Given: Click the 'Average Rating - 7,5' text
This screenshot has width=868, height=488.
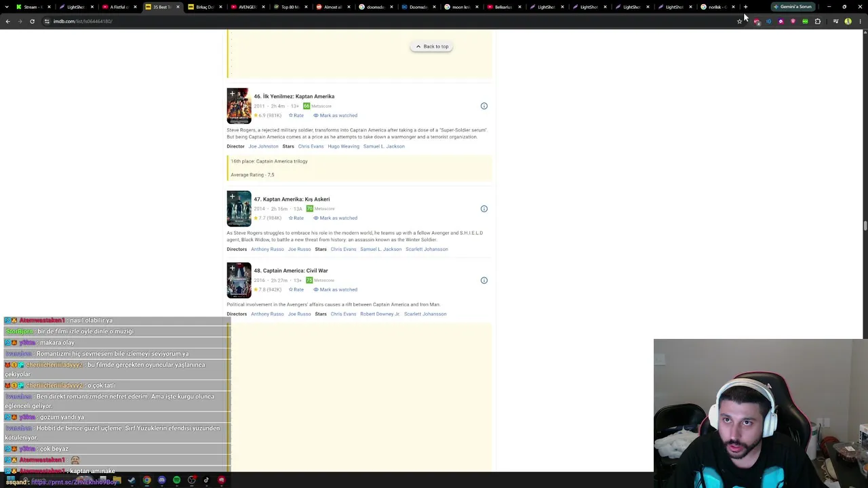Looking at the screenshot, I should coord(252,175).
